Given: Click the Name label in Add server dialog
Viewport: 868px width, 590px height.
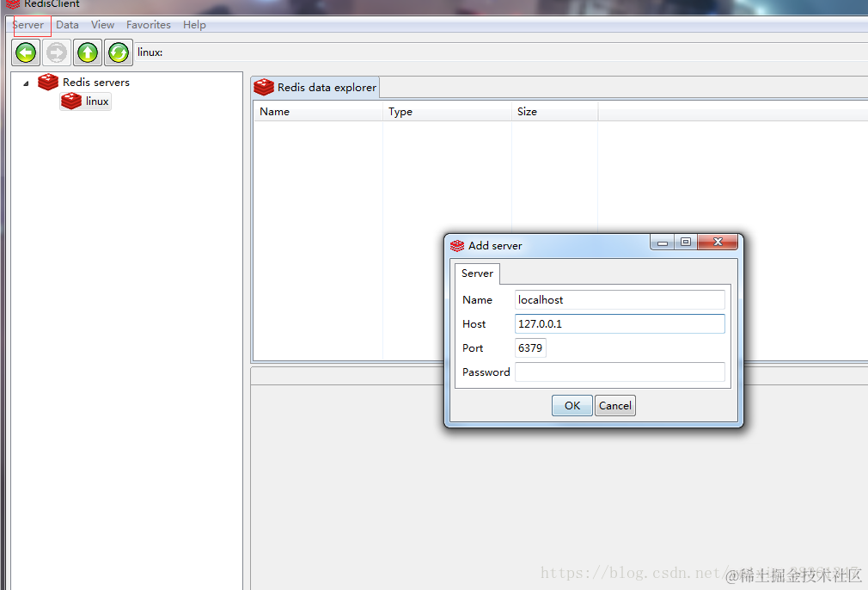Looking at the screenshot, I should pyautogui.click(x=477, y=299).
